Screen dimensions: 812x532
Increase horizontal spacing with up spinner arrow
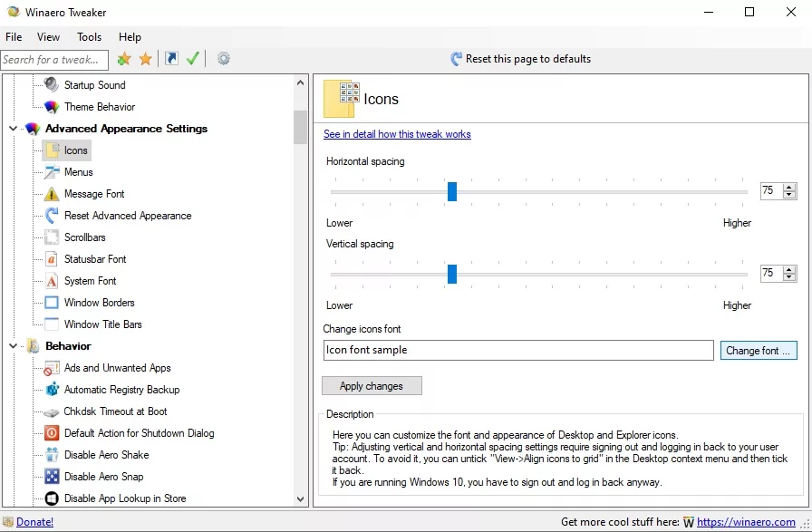pos(789,187)
